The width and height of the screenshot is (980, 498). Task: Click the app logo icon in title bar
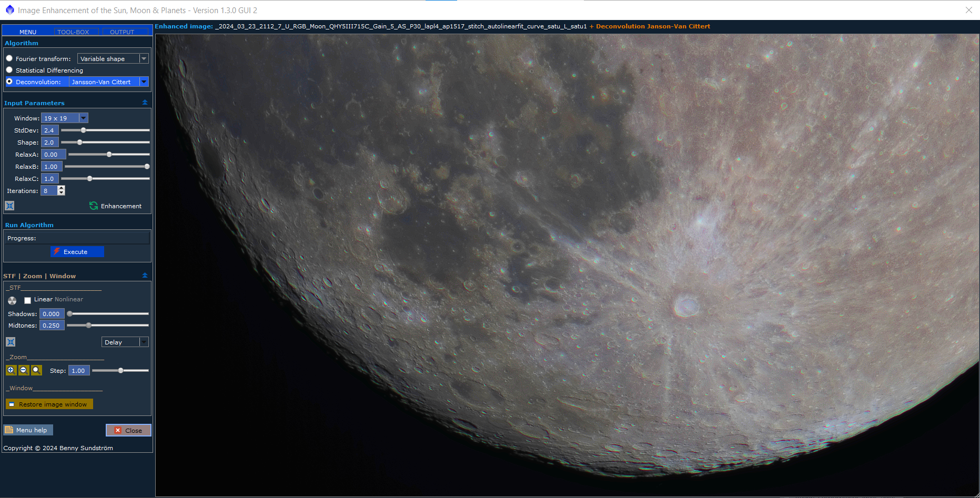click(9, 10)
